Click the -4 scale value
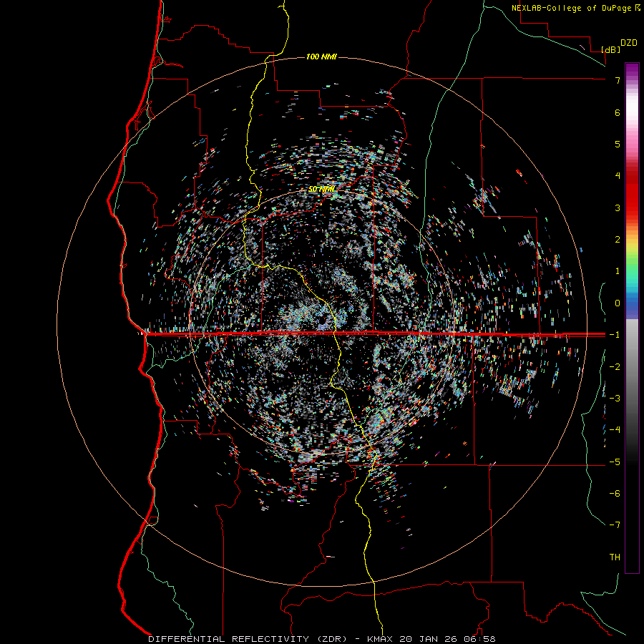 pyautogui.click(x=615, y=430)
